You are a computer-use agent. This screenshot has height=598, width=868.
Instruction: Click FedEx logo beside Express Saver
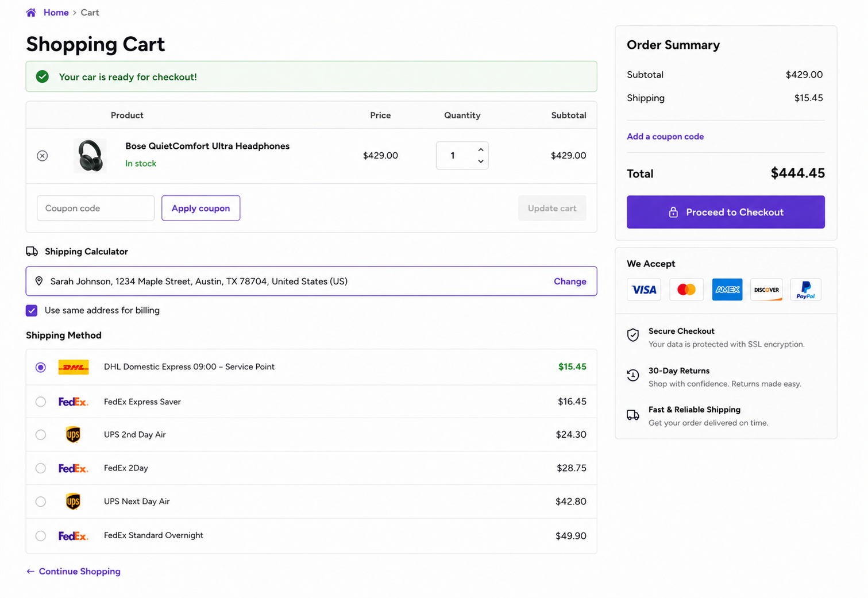(73, 402)
